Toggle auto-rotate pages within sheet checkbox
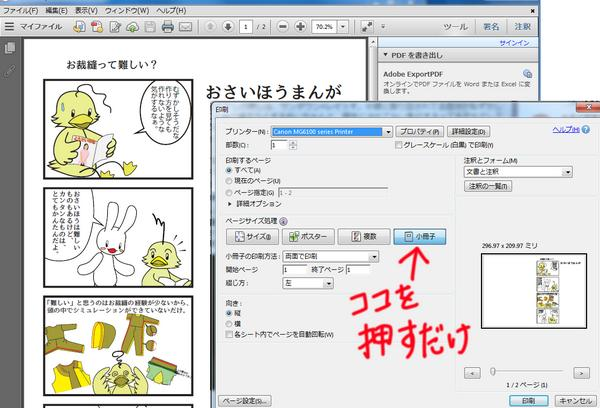Image resolution: width=600 pixels, height=408 pixels. point(229,335)
